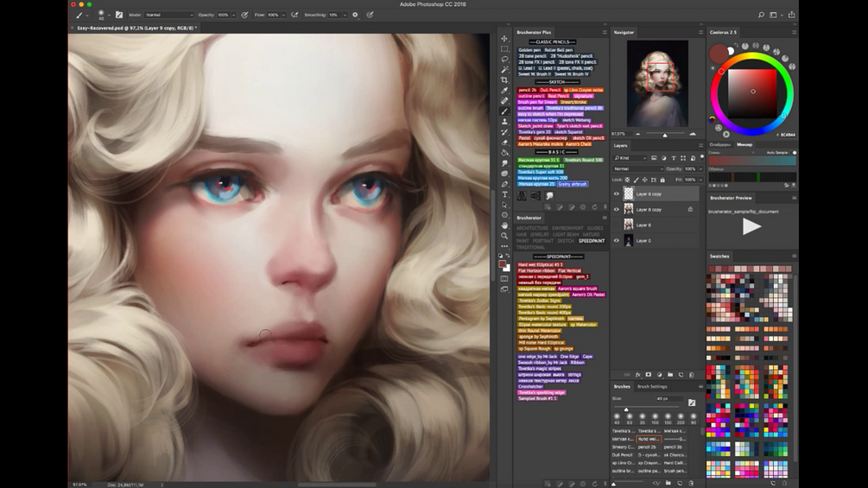Toggle visibility of Layer 0

point(616,240)
